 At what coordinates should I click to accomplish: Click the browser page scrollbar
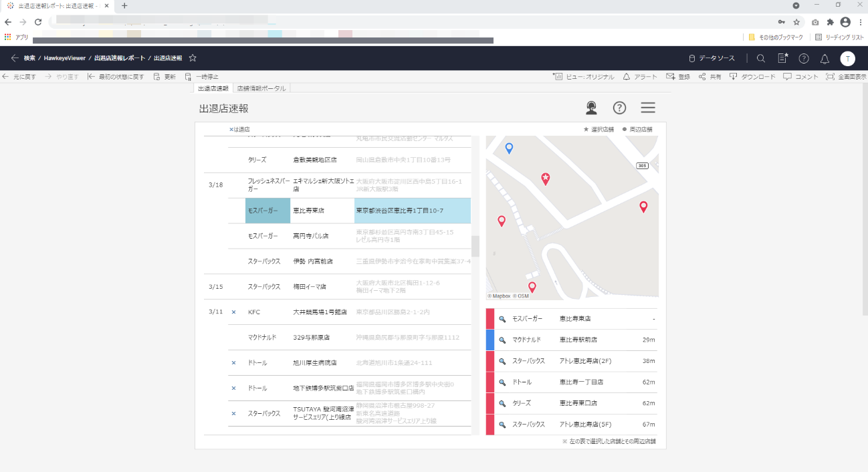864,199
